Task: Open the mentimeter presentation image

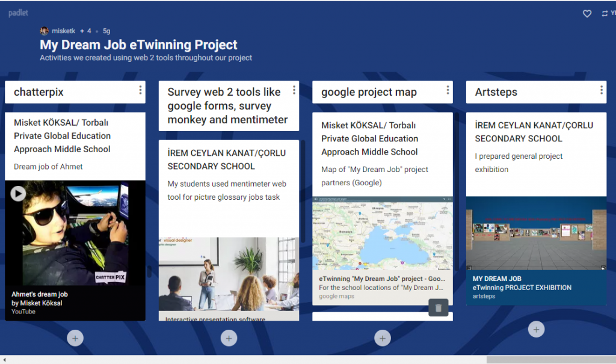Action: click(229, 274)
